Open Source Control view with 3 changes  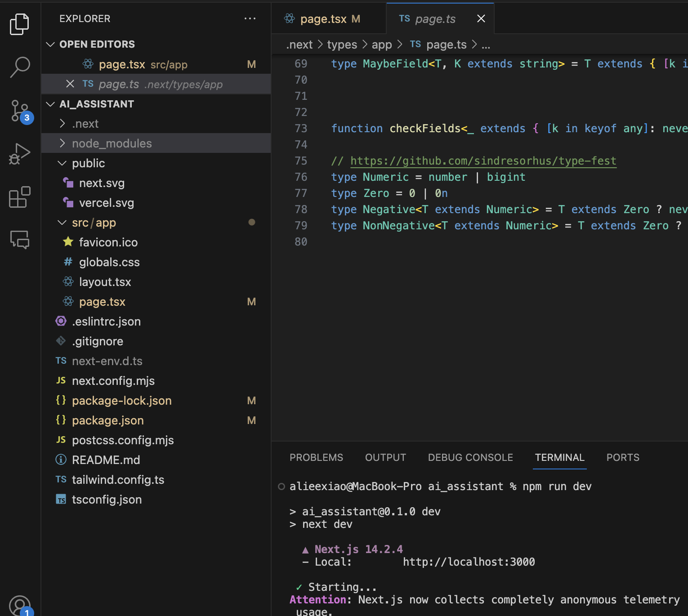pos(21,112)
